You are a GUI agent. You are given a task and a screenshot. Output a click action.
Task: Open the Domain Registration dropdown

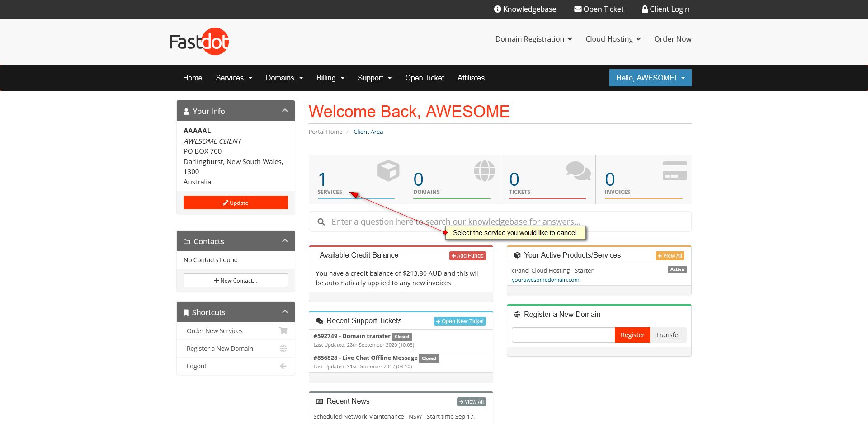534,39
